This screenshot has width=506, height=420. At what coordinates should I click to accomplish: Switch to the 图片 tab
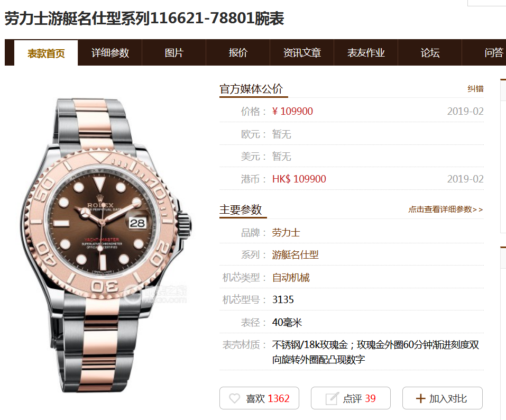[174, 52]
